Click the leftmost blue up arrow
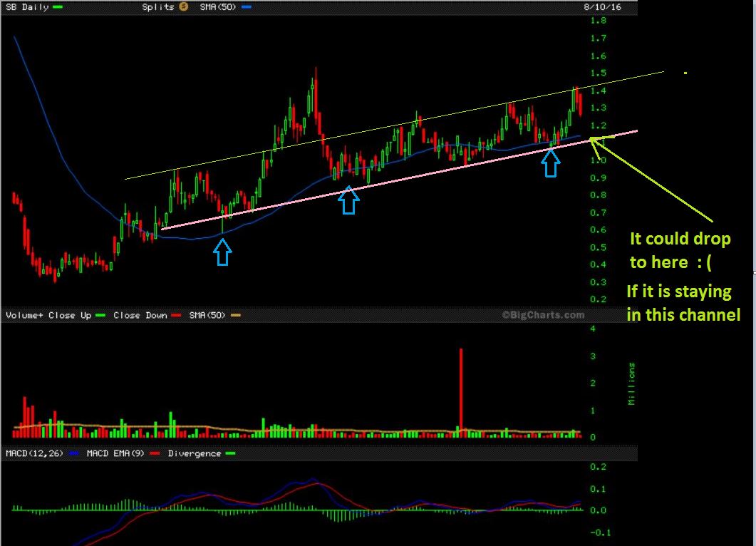The image size is (756, 546). (x=222, y=252)
